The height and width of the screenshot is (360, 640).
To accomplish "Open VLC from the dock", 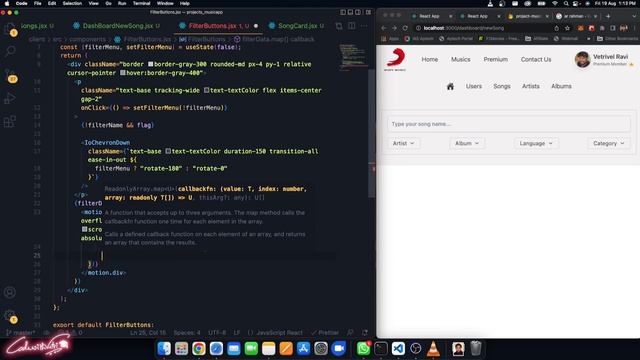I will click(x=433, y=349).
